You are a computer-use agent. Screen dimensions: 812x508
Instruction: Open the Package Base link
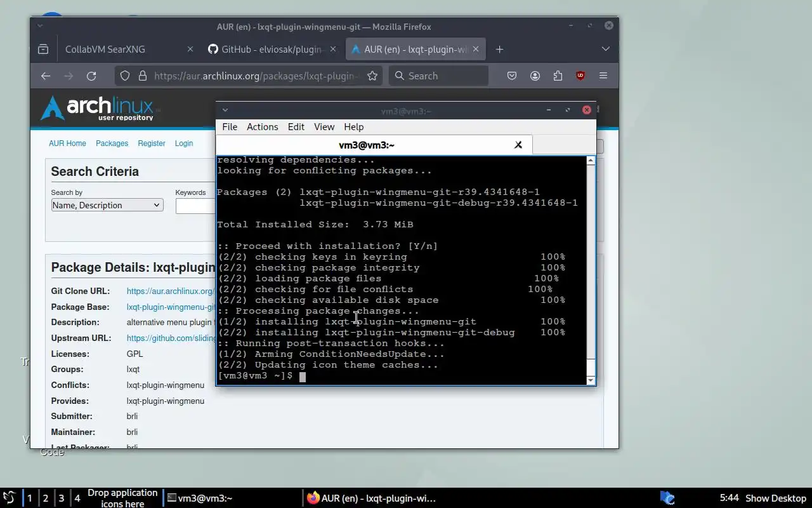point(171,307)
